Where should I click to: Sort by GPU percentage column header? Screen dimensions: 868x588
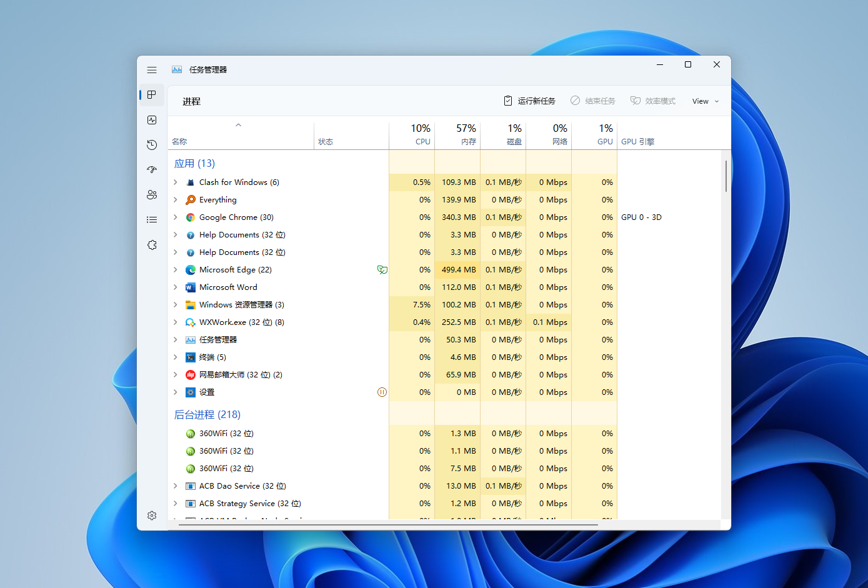(x=594, y=134)
